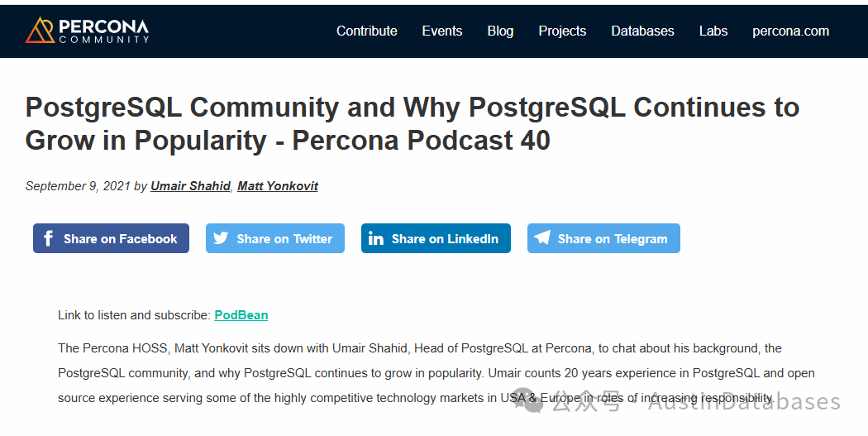The height and width of the screenshot is (436, 868).
Task: Click the Telegram paper plane icon
Action: pos(542,238)
